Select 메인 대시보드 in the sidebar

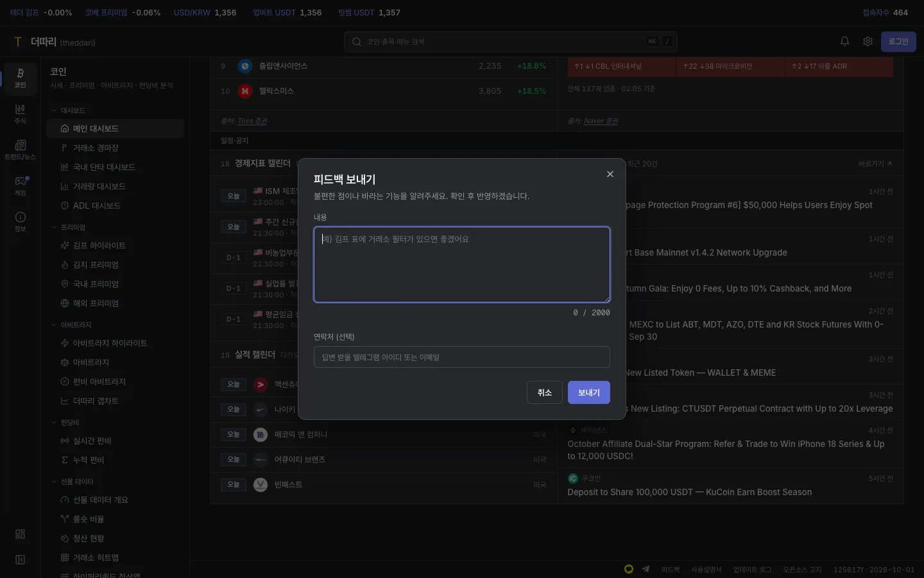click(x=116, y=128)
